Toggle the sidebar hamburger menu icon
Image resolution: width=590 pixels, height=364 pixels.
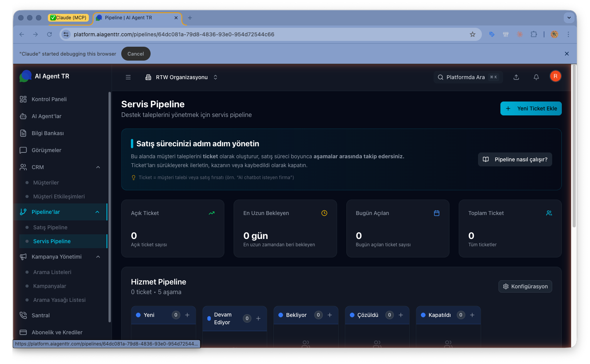pyautogui.click(x=128, y=77)
